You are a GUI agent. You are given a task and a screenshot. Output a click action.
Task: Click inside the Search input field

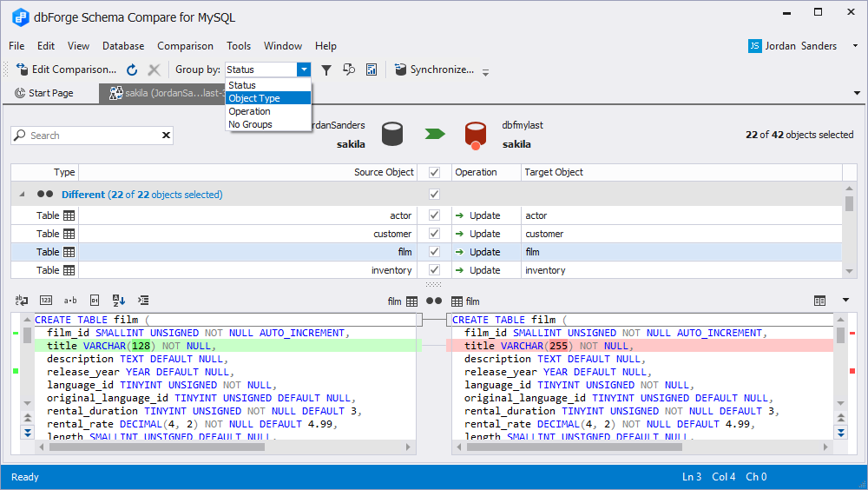click(94, 136)
